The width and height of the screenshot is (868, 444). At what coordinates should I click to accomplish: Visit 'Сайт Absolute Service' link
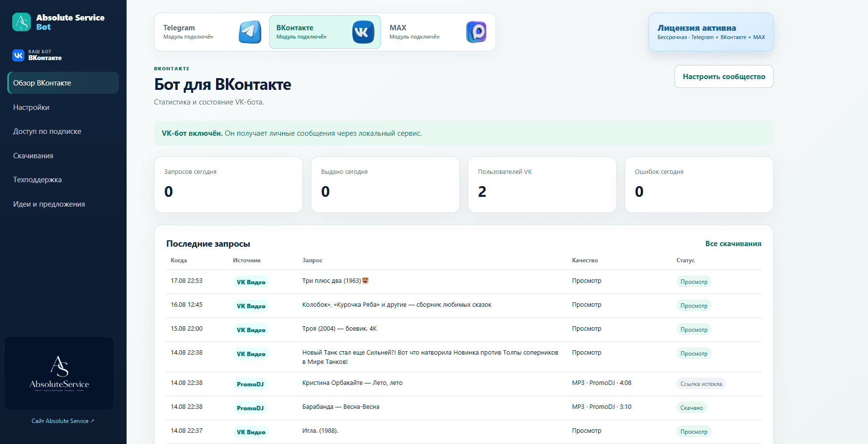[x=63, y=421]
